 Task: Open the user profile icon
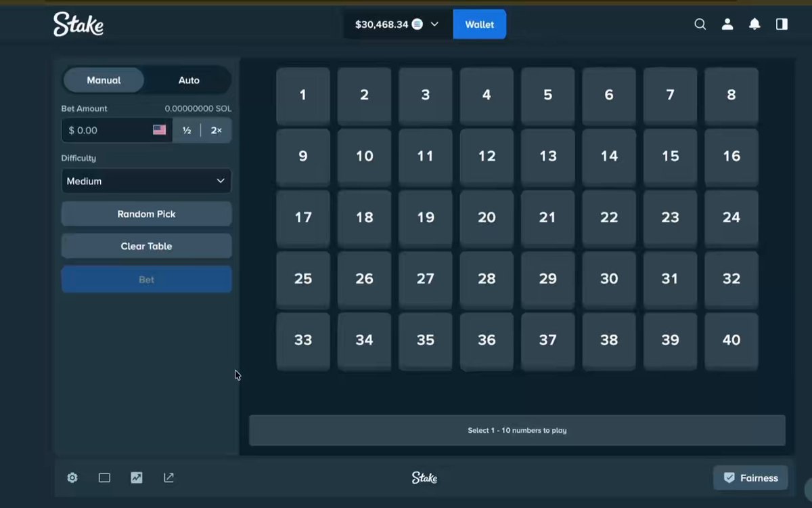(x=727, y=24)
